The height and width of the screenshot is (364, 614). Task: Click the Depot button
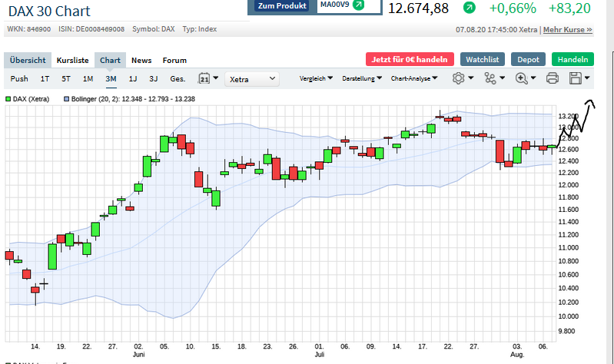528,59
